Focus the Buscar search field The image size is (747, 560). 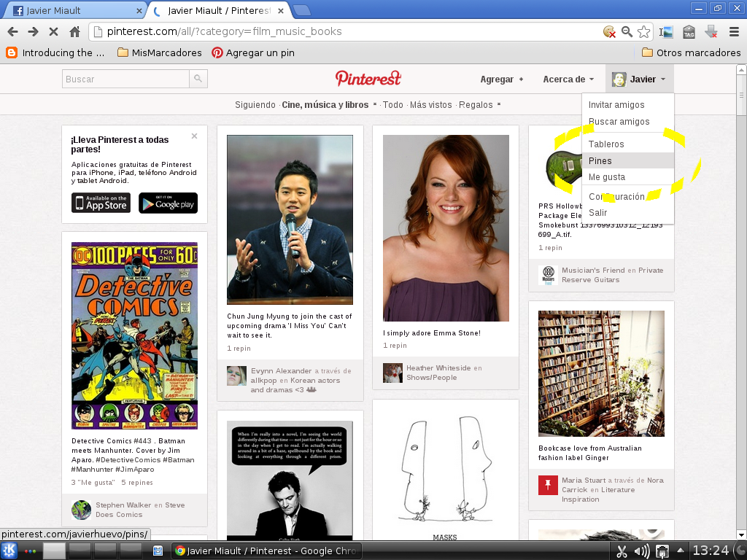click(125, 79)
